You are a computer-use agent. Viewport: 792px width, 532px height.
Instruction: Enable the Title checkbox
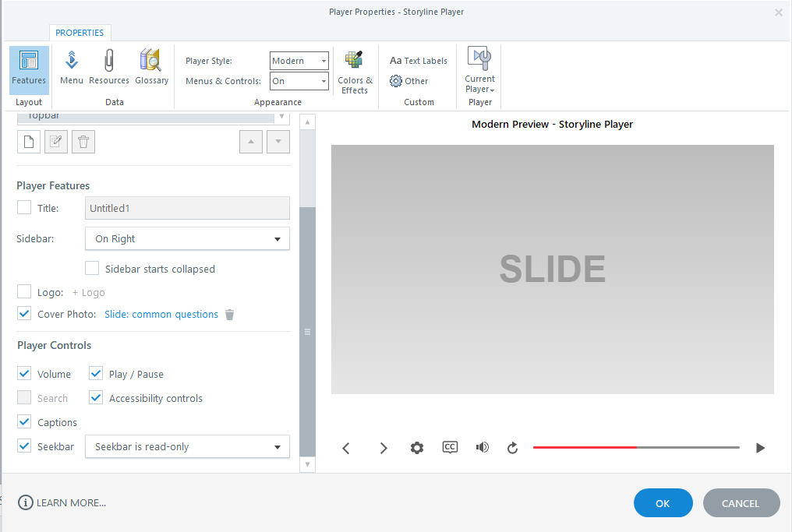[25, 207]
